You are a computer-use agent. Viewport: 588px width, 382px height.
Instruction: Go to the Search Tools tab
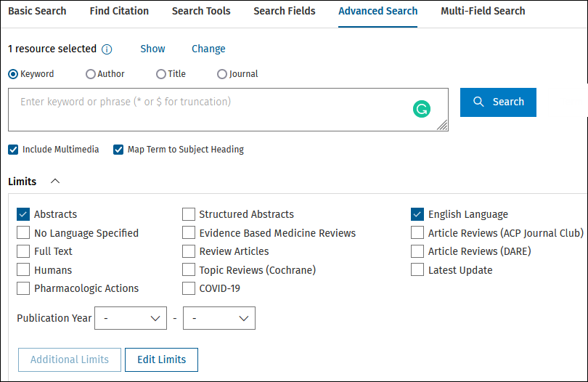(201, 12)
